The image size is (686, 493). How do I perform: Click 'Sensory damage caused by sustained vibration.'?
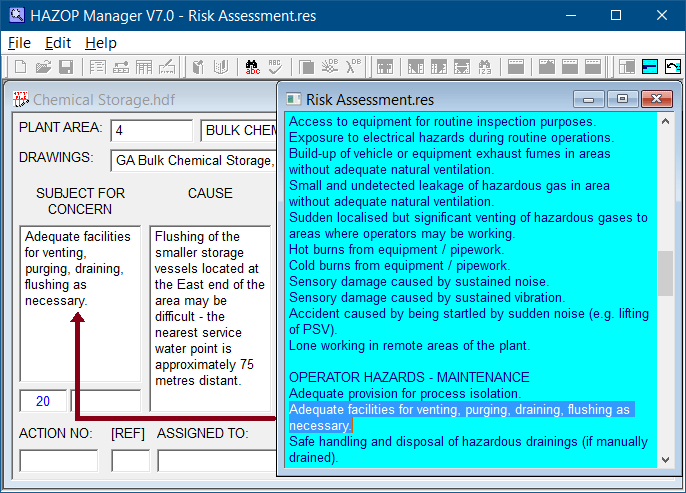(x=427, y=297)
